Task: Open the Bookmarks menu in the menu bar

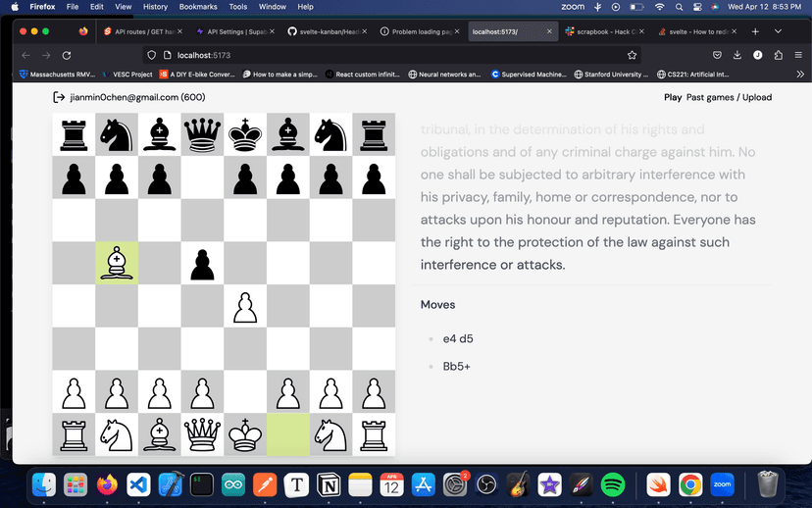Action: [x=198, y=7]
